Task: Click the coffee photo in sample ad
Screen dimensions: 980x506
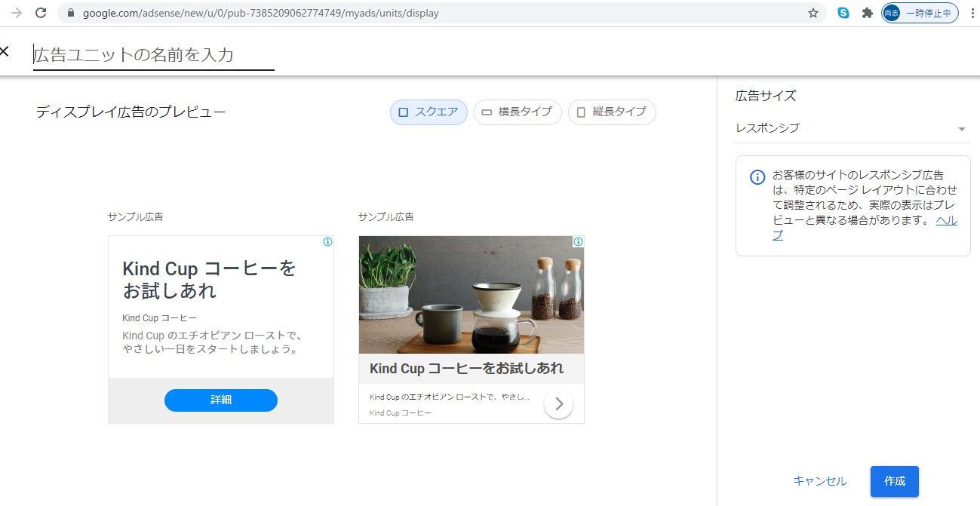Action: click(x=472, y=295)
